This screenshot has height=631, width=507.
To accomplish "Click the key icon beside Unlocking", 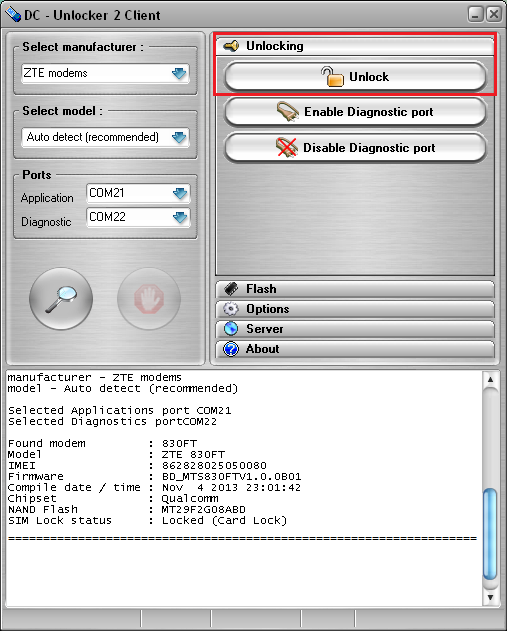I will 231,46.
